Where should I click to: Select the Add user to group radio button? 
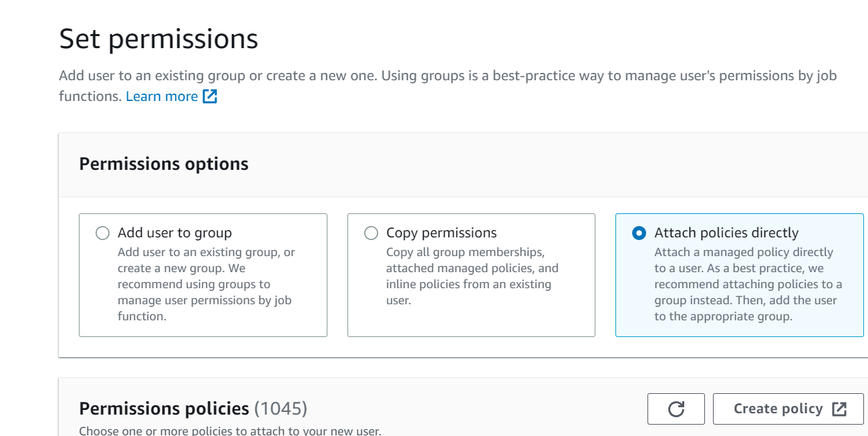pos(102,233)
